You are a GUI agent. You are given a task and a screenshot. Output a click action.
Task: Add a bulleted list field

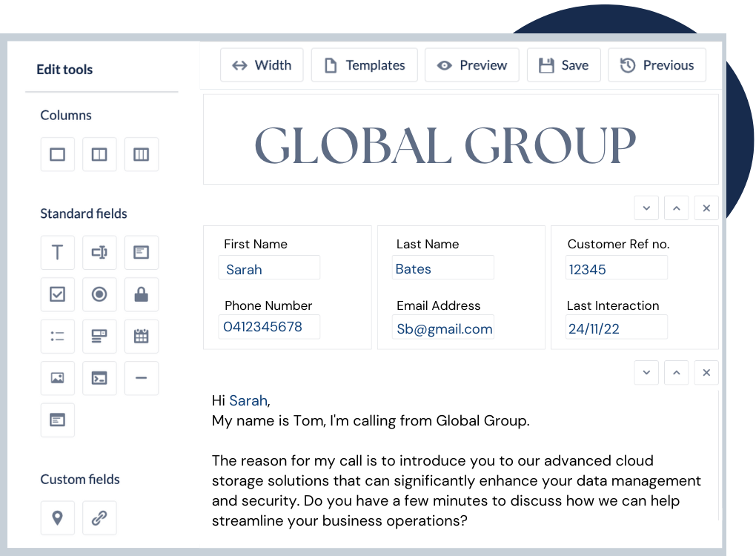coord(57,337)
